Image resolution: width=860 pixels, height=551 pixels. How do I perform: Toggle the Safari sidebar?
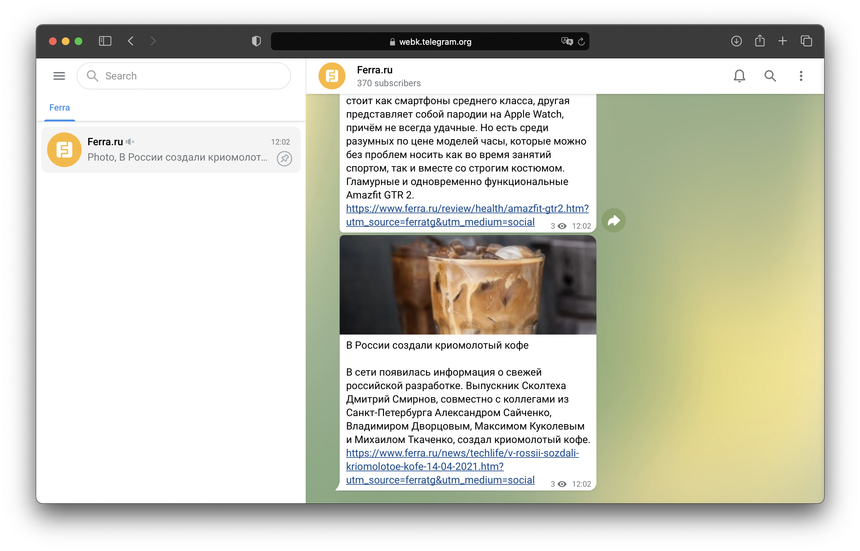[105, 41]
